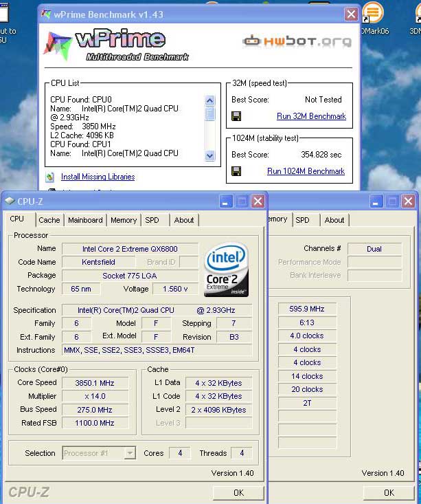Screen dimensions: 421x504
Task: Switch to the CPU tab in CPU-Z
Action: coord(16,219)
